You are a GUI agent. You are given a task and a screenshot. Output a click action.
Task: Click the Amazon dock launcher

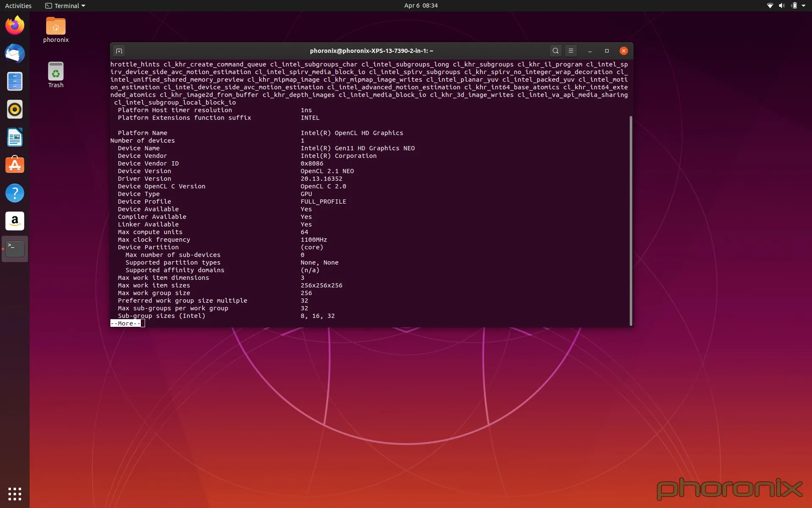(15, 221)
